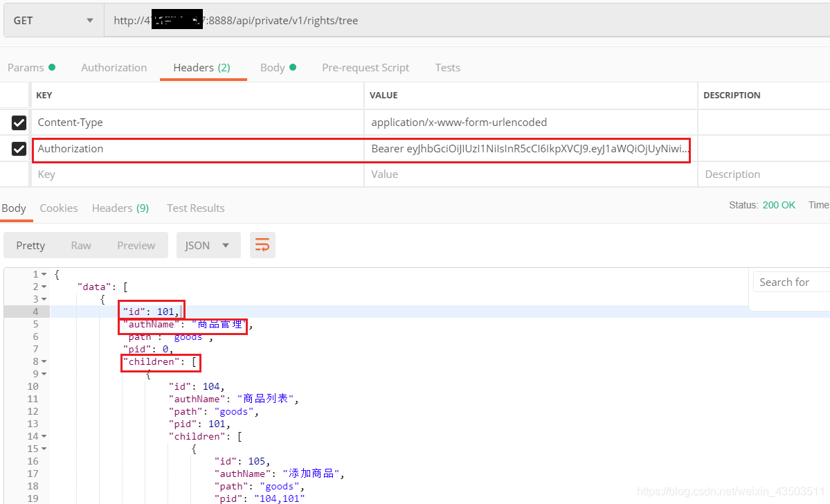The image size is (830, 504).
Task: Click the "pid": 0 line
Action: tap(147, 350)
